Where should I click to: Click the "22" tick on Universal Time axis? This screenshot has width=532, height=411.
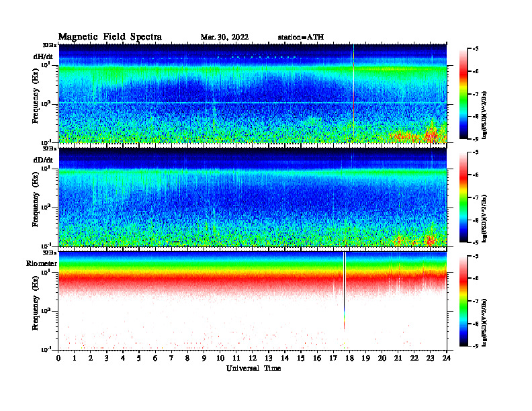[414, 359]
